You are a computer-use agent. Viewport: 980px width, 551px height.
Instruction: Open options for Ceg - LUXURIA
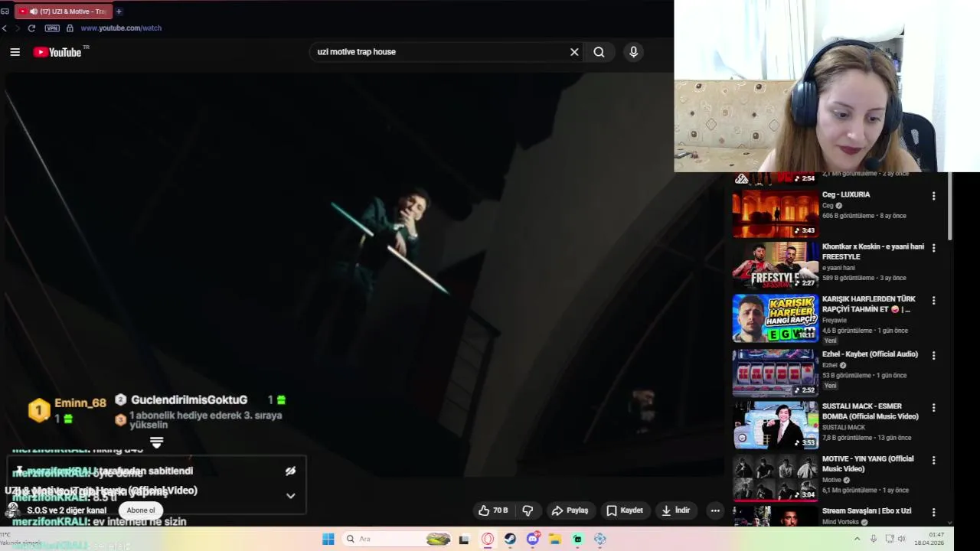point(933,196)
